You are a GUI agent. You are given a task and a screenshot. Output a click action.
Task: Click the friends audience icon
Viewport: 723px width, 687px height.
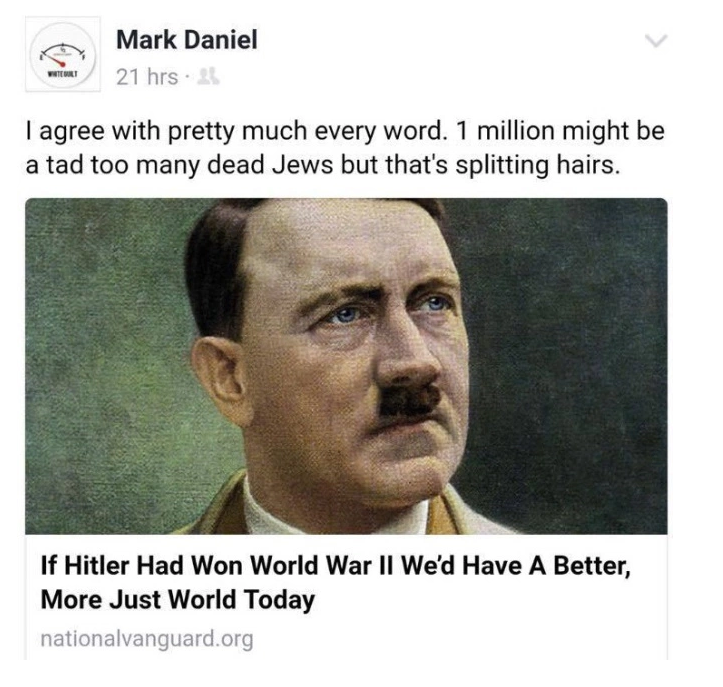(208, 77)
